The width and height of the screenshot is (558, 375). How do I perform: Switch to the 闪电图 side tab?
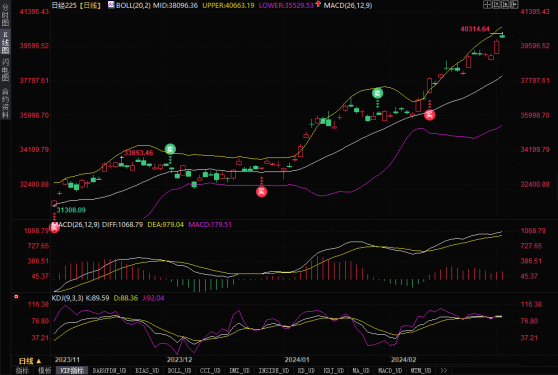tap(5, 70)
